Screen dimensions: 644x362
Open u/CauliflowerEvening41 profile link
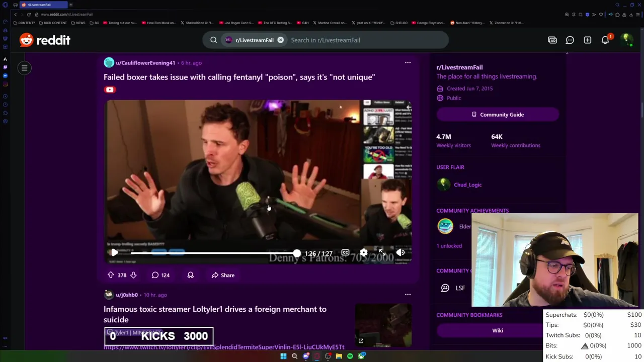pos(145,63)
